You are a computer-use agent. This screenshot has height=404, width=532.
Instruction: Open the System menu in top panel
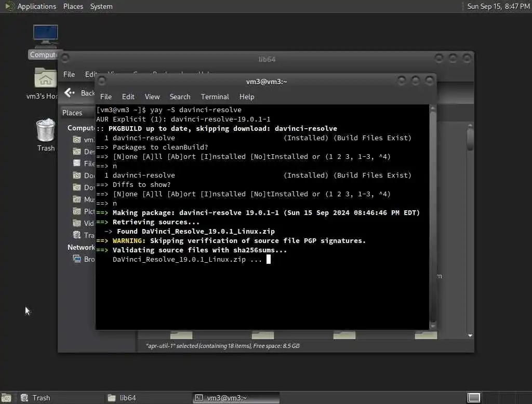101,6
